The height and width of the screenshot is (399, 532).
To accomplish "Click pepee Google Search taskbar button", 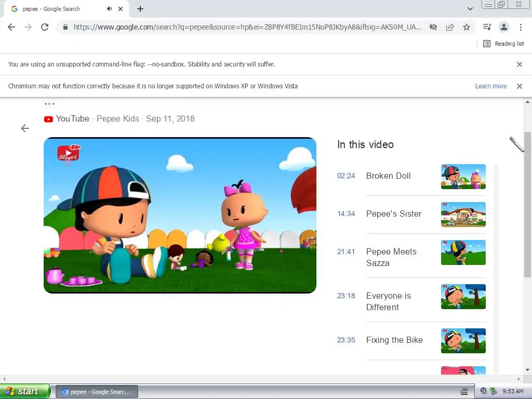I will click(97, 392).
